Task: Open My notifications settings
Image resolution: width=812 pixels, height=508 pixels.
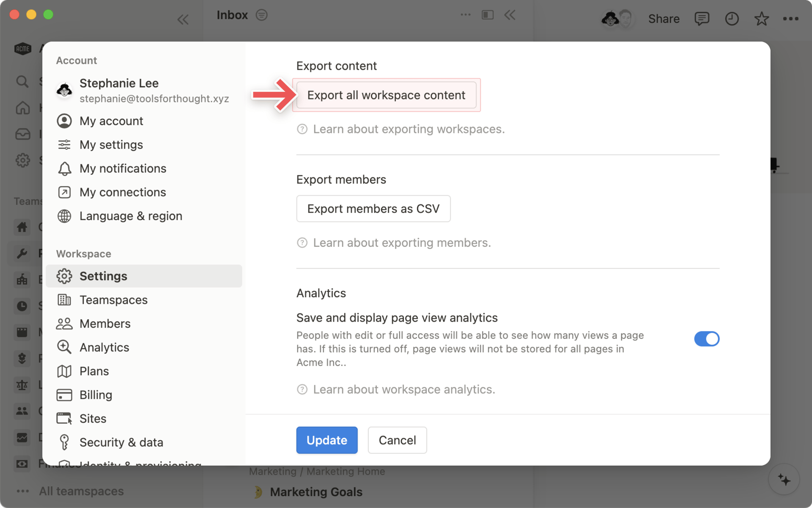Action: click(x=123, y=168)
